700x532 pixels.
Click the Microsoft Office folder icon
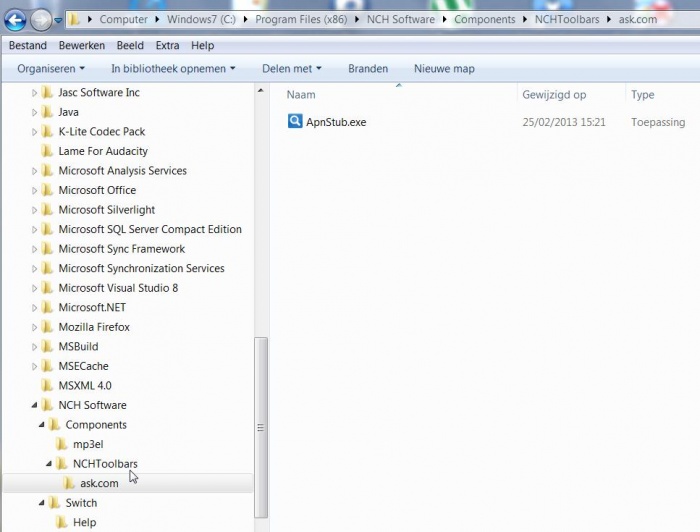click(47, 190)
